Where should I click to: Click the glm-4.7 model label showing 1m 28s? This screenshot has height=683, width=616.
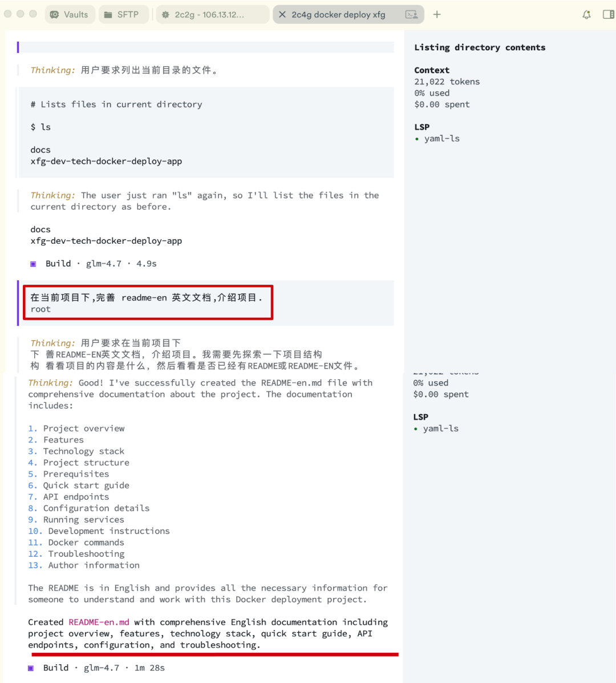(x=102, y=668)
